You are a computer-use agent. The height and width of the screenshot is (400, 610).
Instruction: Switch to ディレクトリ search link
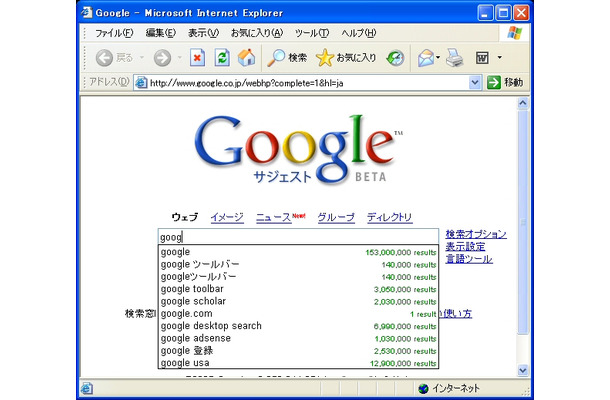click(x=389, y=217)
